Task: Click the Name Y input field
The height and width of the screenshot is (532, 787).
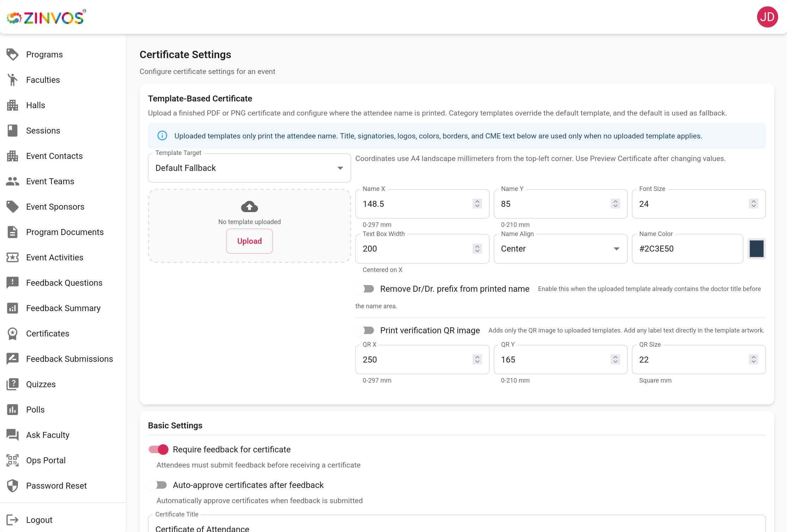Action: coord(560,204)
